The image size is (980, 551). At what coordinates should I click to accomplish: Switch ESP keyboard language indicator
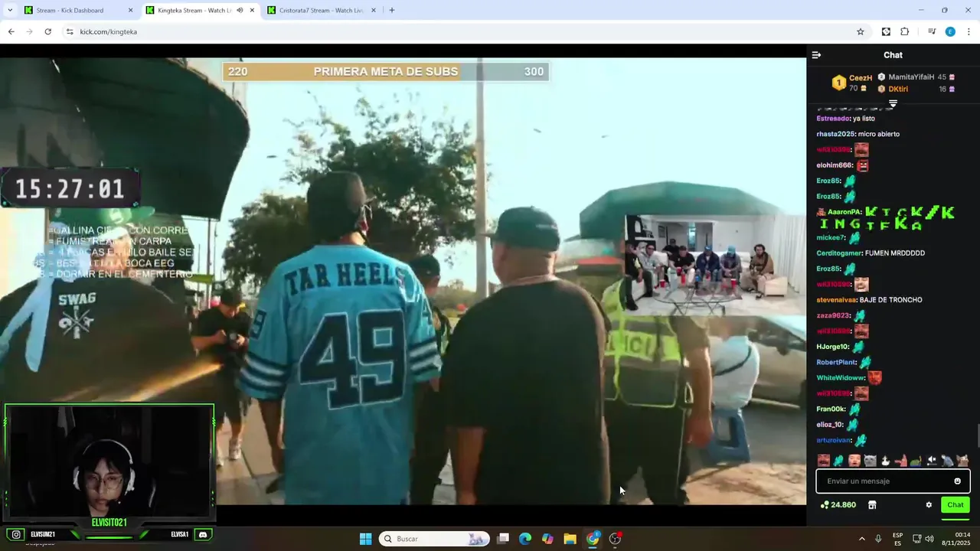click(897, 539)
